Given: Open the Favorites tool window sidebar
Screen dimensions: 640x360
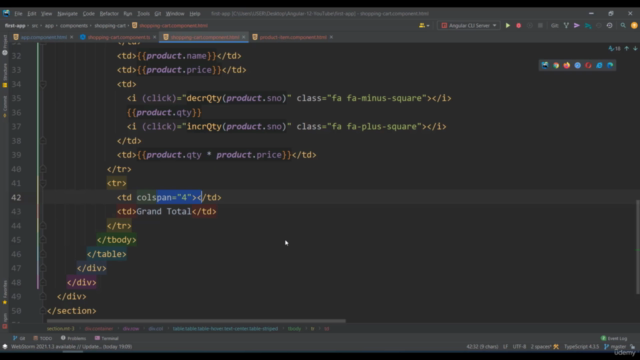Looking at the screenshot, I should pos(5,292).
